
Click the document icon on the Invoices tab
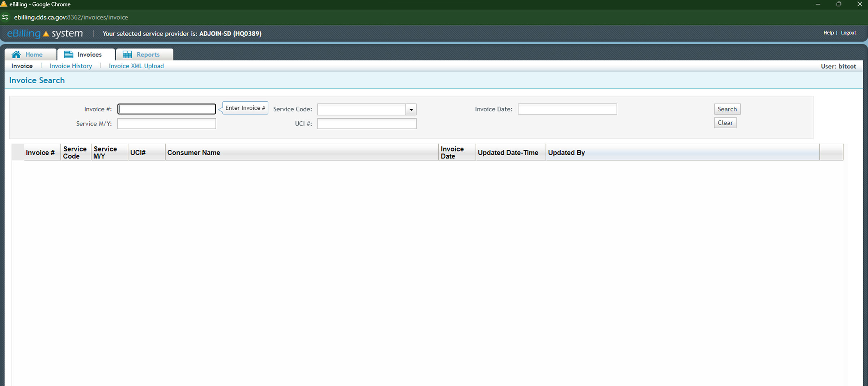(68, 54)
